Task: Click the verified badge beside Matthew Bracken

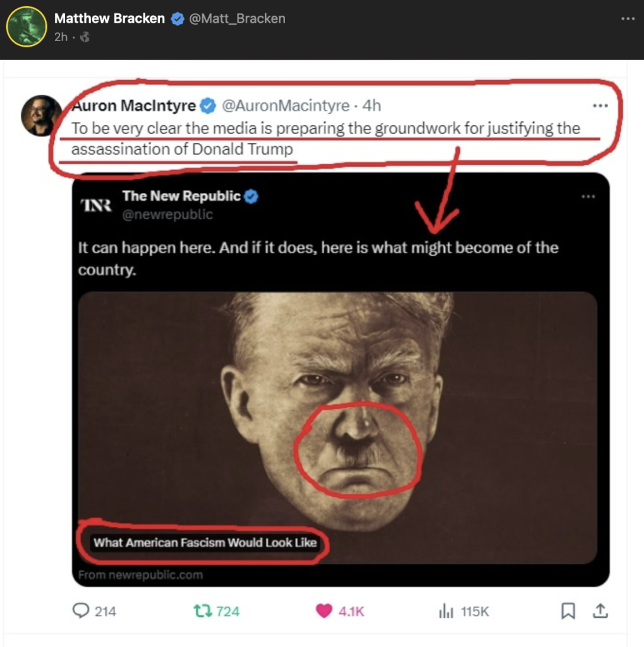Action: [178, 19]
